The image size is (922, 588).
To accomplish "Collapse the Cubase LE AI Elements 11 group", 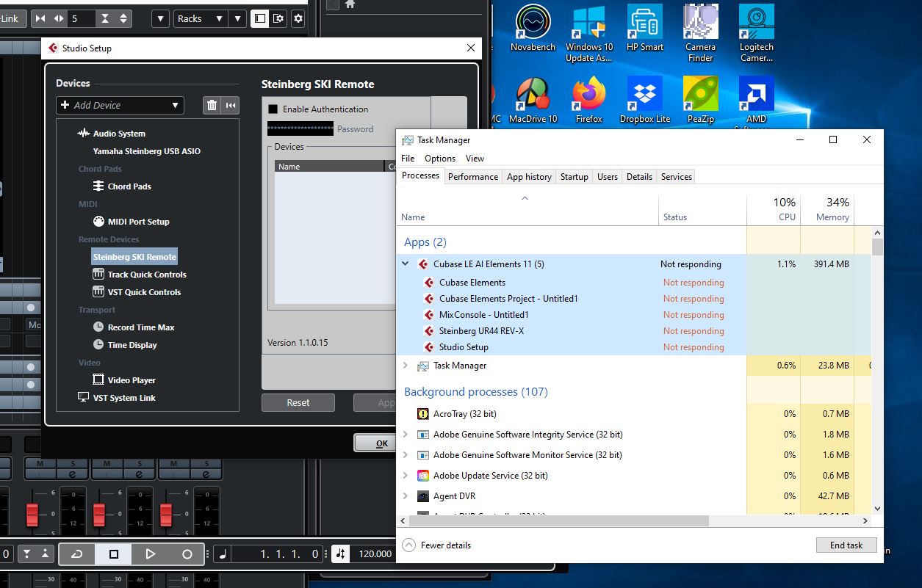I will coord(405,264).
